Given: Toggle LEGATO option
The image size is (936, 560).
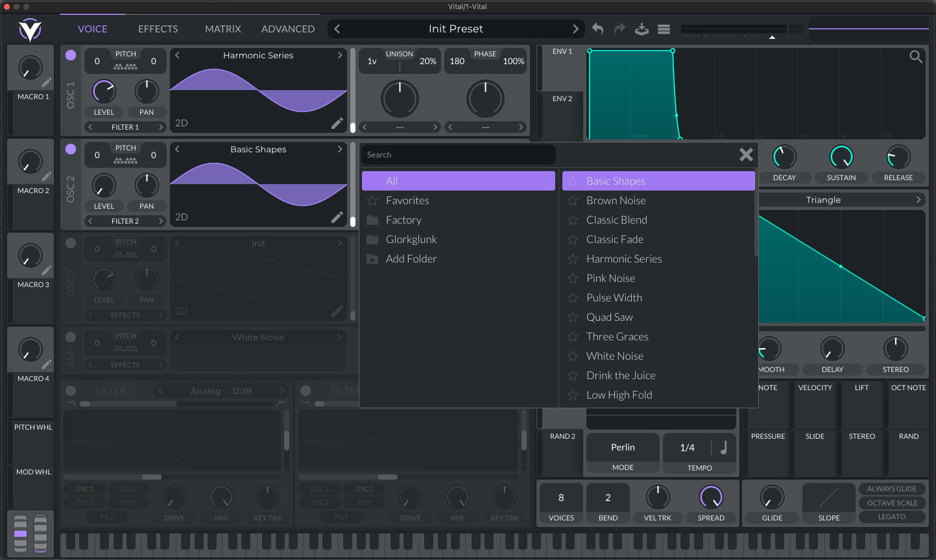Looking at the screenshot, I should [892, 517].
